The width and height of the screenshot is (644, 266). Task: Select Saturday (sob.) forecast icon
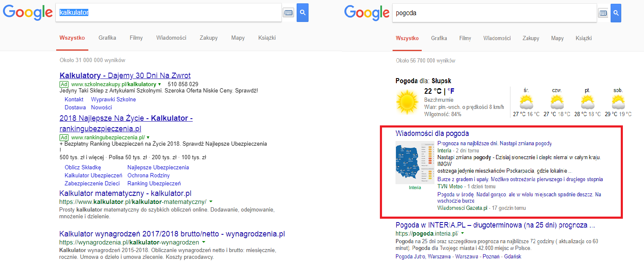(x=618, y=102)
